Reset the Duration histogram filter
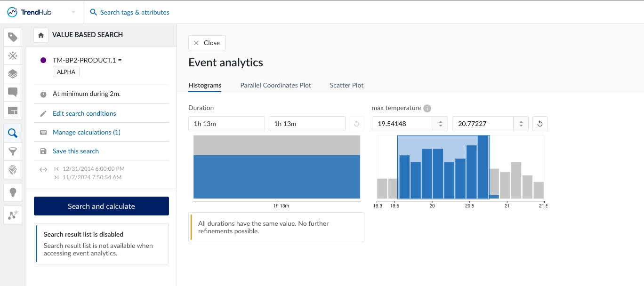 (357, 123)
